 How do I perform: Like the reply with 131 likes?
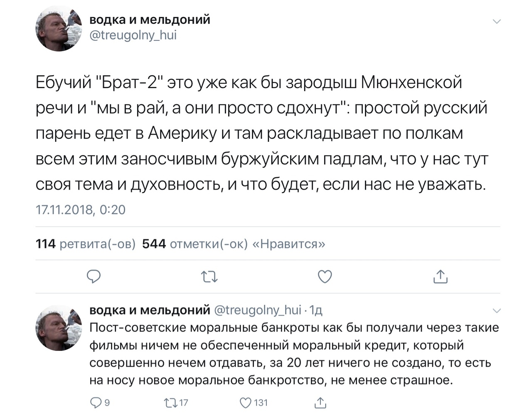(x=246, y=402)
